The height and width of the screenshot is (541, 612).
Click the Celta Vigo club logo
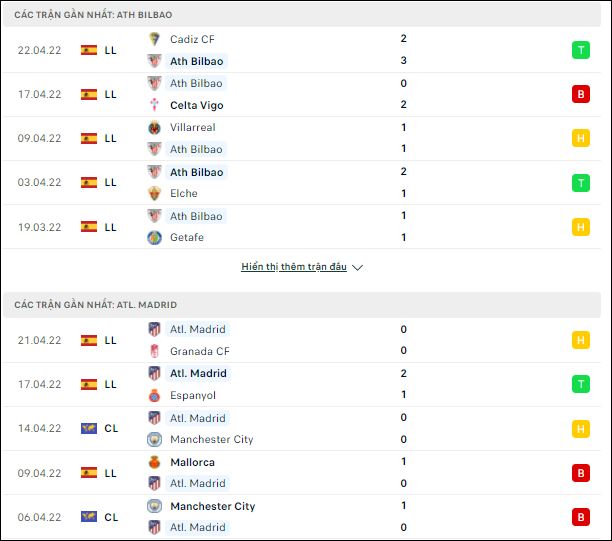[155, 105]
